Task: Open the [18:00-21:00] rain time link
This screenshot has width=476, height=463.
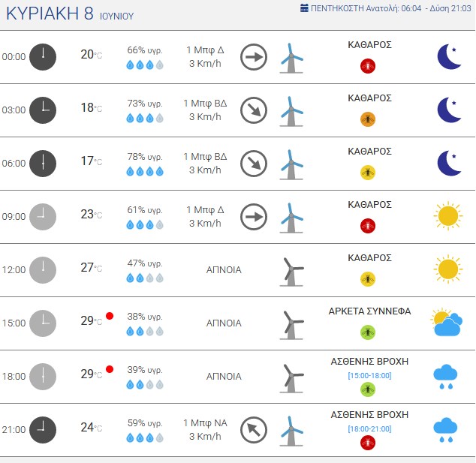Action: point(369,429)
